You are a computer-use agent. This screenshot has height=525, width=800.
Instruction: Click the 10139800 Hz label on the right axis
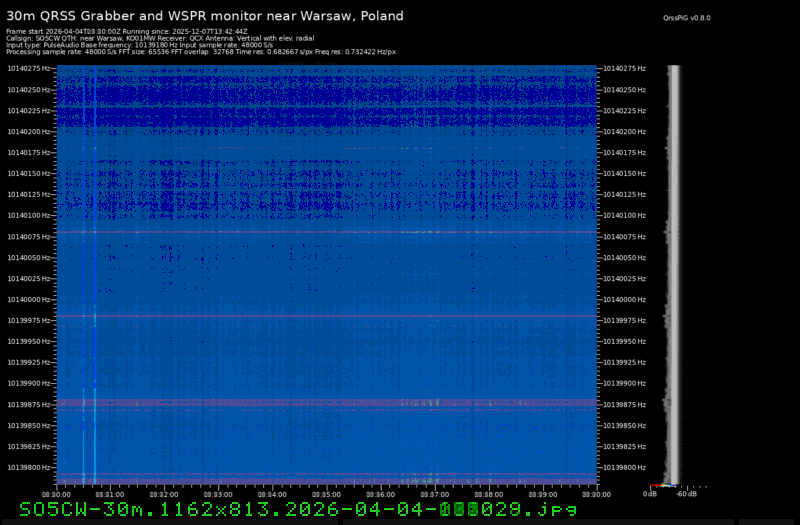(624, 467)
